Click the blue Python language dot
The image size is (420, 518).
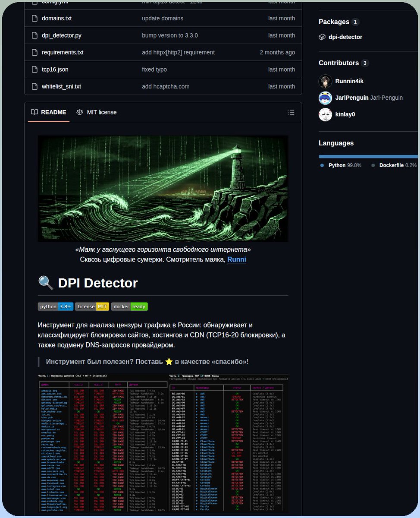point(322,165)
